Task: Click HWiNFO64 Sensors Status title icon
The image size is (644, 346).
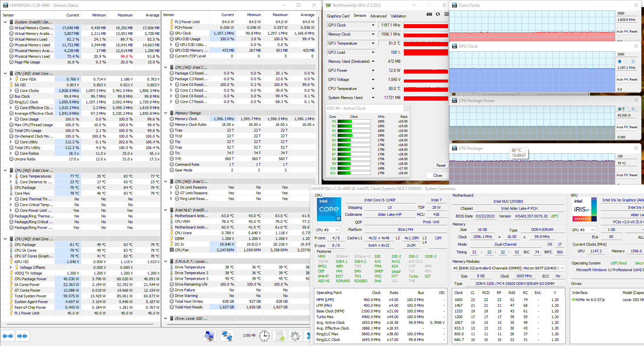Action: pos(6,5)
